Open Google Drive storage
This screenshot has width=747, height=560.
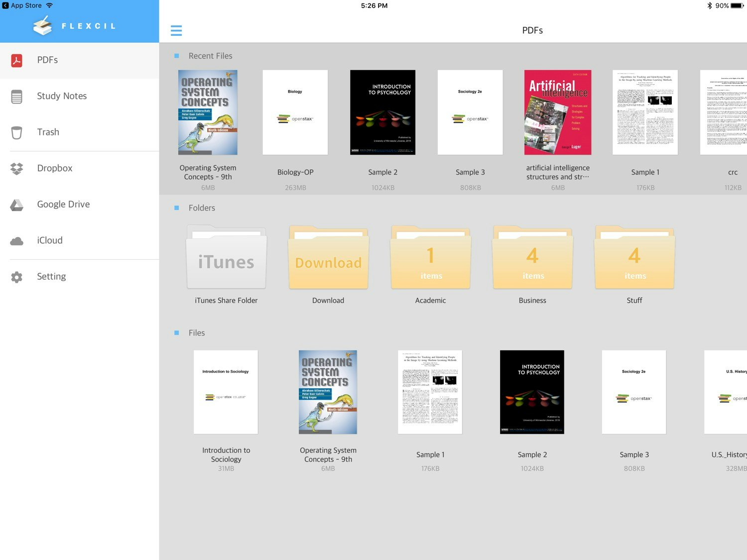[63, 204]
